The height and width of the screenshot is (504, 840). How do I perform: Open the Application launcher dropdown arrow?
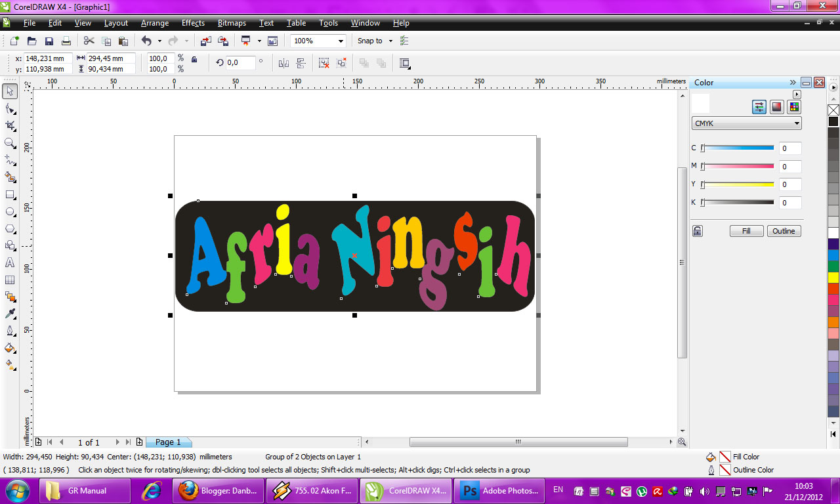coord(259,41)
